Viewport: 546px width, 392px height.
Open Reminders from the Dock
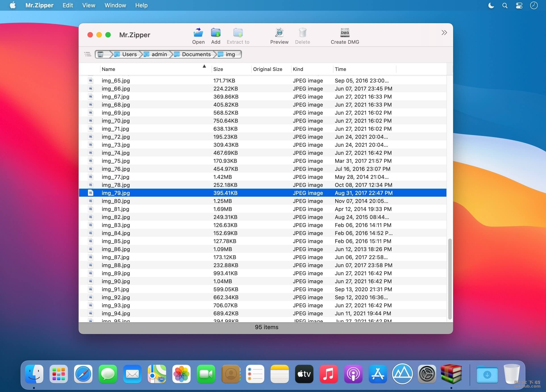coord(255,374)
